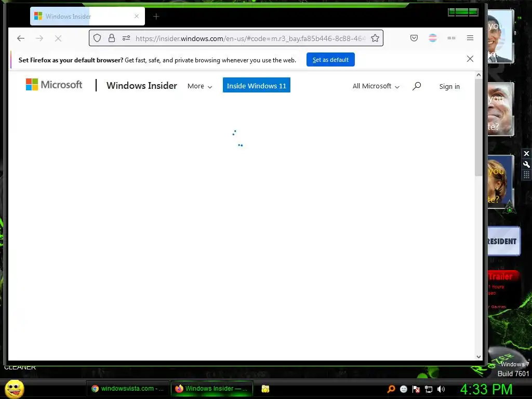Open a new tab with plus button
Screen dimensions: 532x399
pos(156,16)
